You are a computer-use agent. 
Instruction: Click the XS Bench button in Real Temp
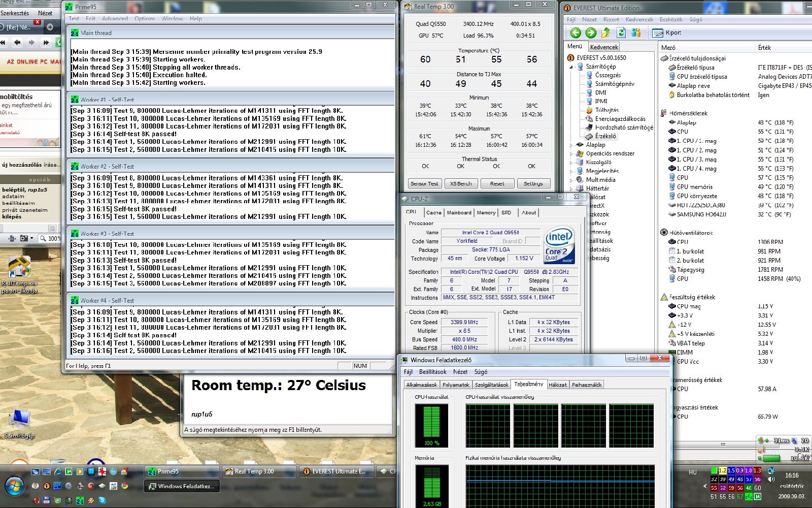(x=461, y=183)
